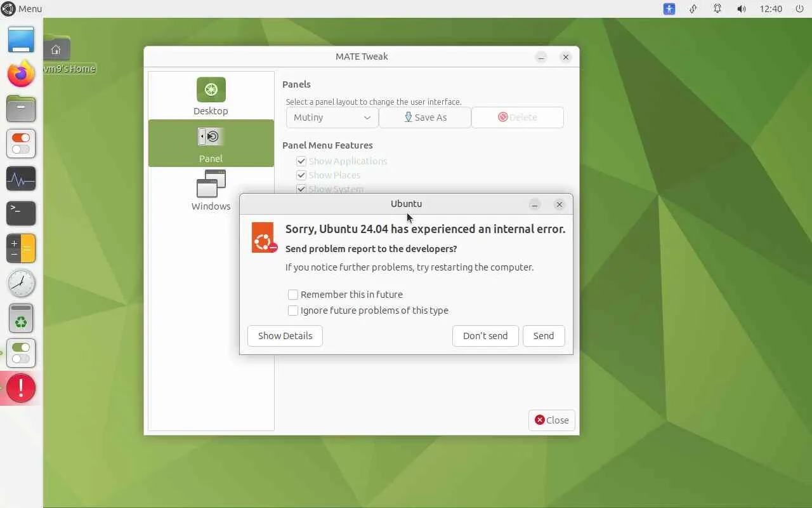Image resolution: width=812 pixels, height=508 pixels.
Task: Close the Ubuntu error dialog with X
Action: [559, 204]
